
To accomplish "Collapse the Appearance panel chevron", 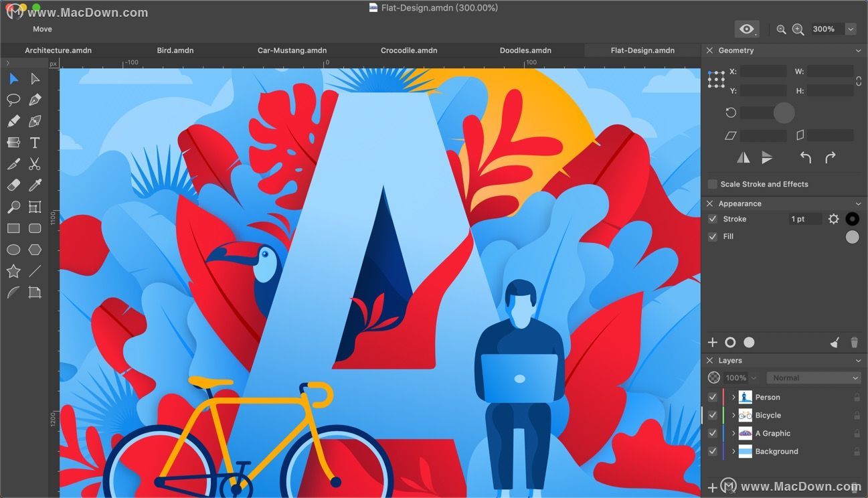I will pos(858,203).
